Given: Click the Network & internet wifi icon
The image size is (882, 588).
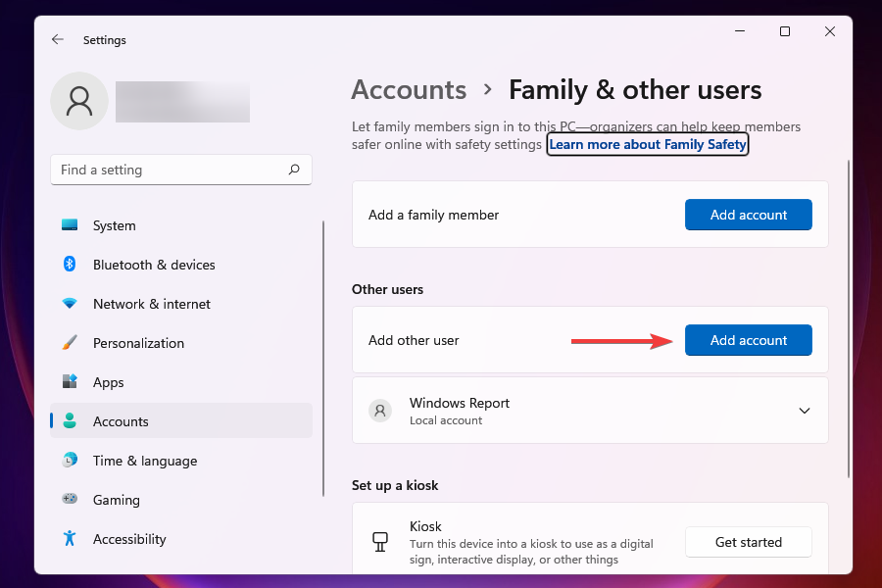Looking at the screenshot, I should (x=70, y=304).
